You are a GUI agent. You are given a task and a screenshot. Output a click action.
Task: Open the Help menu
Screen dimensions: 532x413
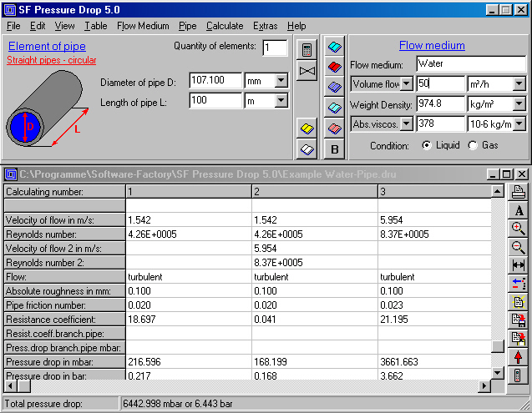click(296, 26)
